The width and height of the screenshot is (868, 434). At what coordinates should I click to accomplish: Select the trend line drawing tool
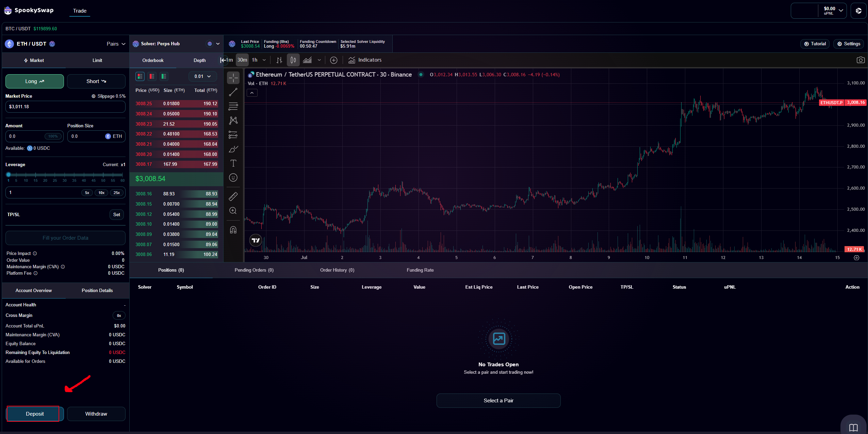click(x=233, y=92)
